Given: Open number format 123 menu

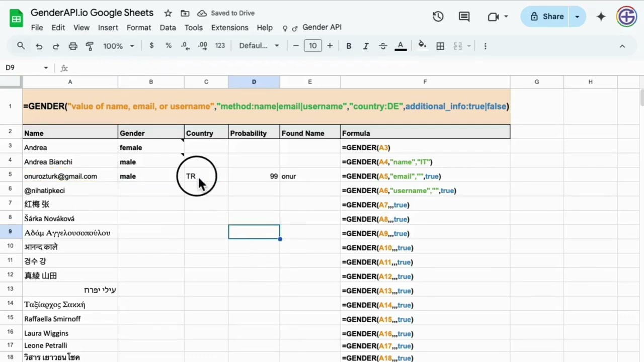Looking at the screenshot, I should pos(220,46).
